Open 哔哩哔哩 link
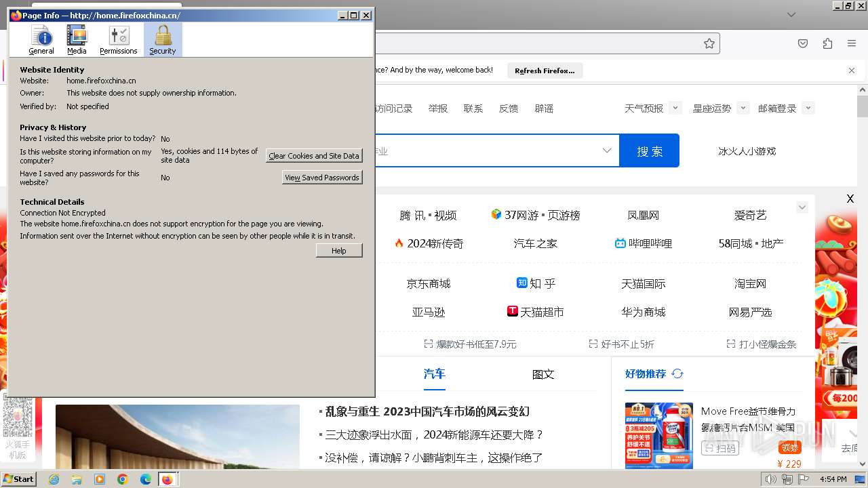The image size is (868, 488). [x=644, y=243]
